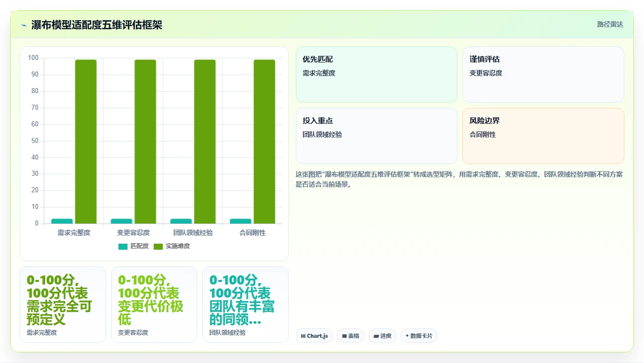Open the 投入重点 card
The image size is (644, 363).
(376, 136)
